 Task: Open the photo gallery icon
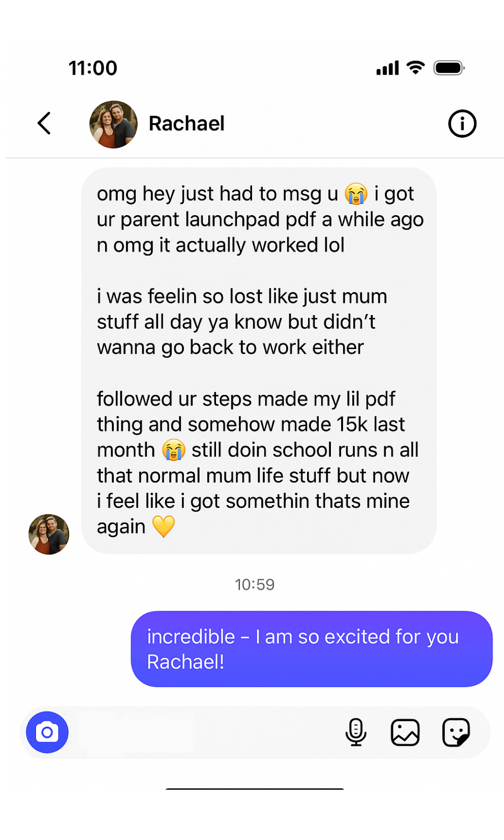coord(405,732)
